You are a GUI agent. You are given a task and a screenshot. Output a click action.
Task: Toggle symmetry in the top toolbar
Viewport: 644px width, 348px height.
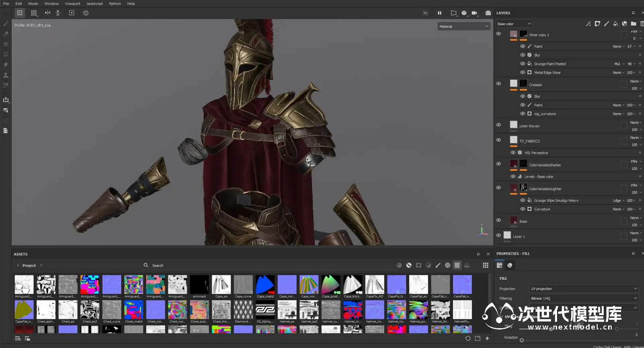48,13
